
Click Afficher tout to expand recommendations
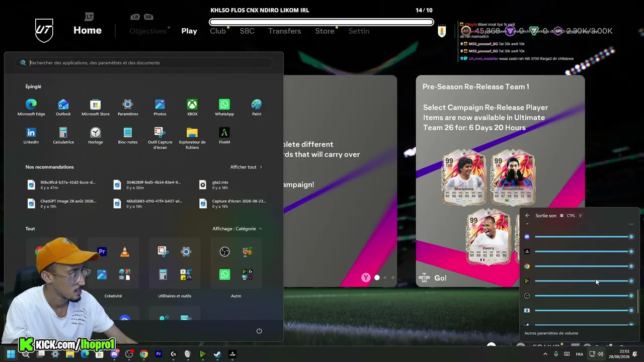click(246, 167)
